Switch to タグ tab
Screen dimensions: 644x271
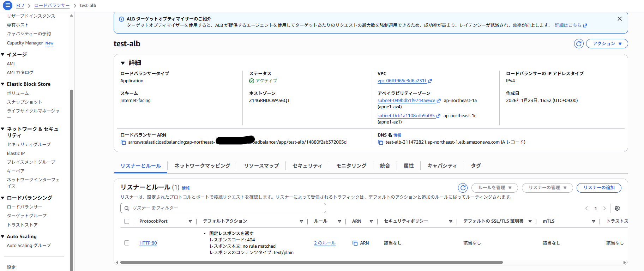tap(476, 166)
